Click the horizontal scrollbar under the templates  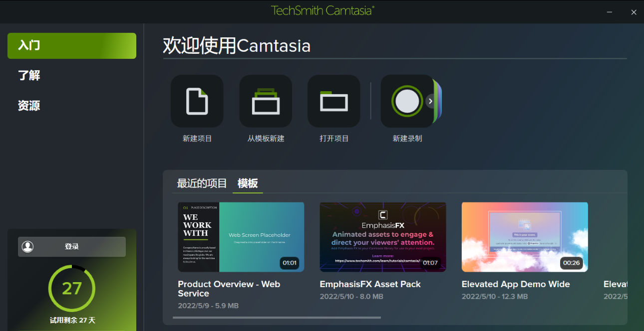[277, 318]
